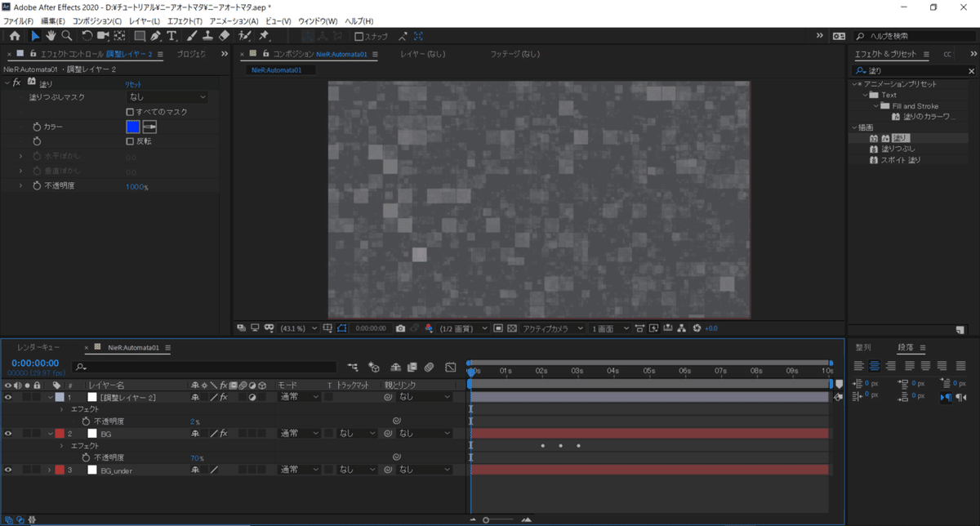Click the composition mini-flowchart icon in timeline
980x526 pixels.
(x=353, y=368)
